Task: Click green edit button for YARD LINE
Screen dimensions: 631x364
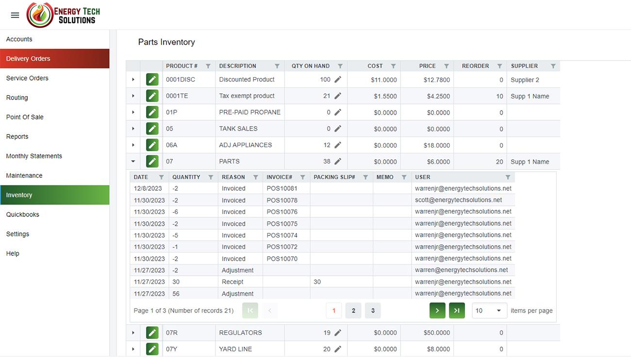Action: tap(152, 349)
